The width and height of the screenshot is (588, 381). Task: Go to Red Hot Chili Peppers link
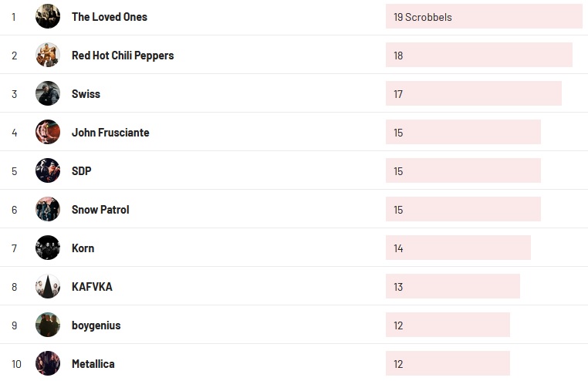(122, 56)
